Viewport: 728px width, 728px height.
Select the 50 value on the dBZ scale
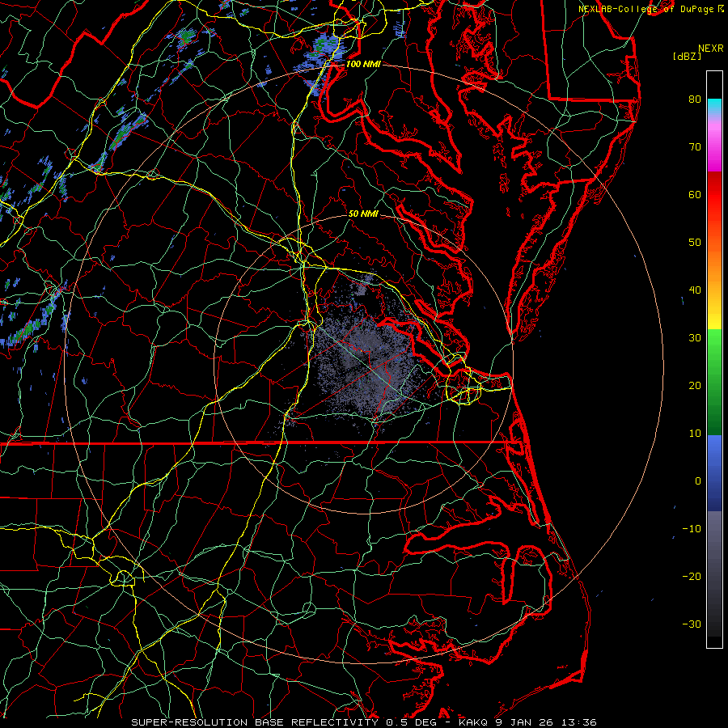695,243
